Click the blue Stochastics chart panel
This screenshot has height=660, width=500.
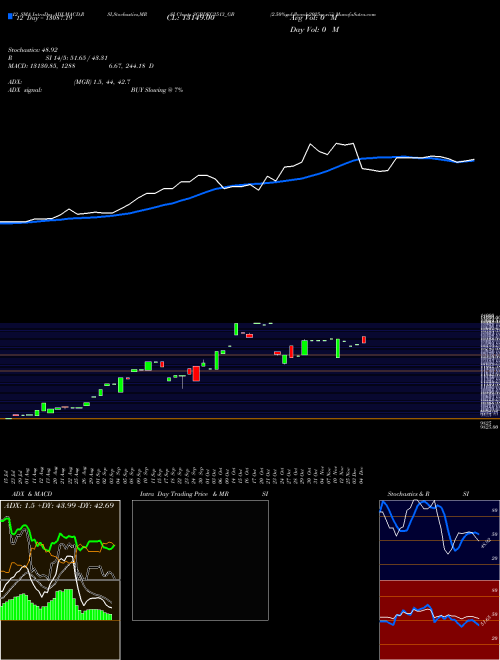(x=439, y=540)
